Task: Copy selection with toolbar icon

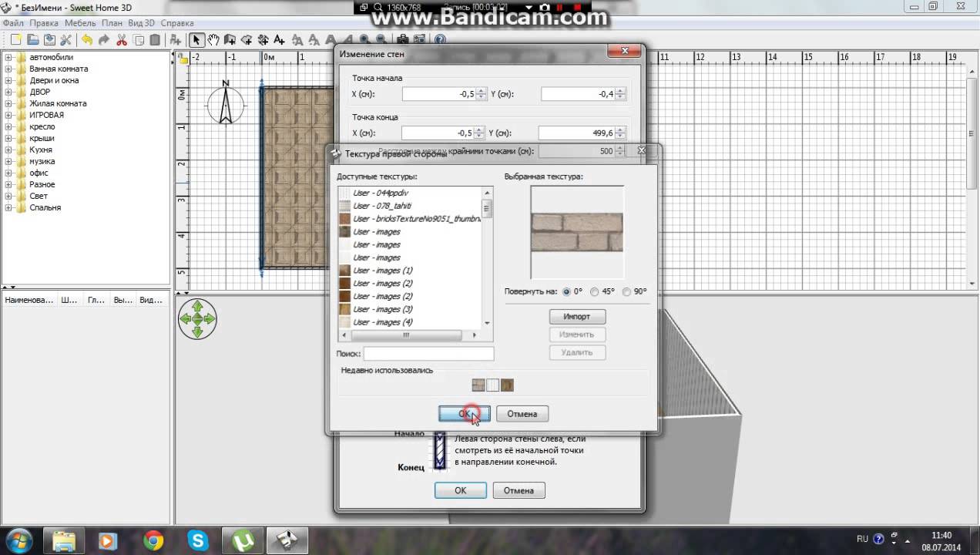Action: point(139,39)
